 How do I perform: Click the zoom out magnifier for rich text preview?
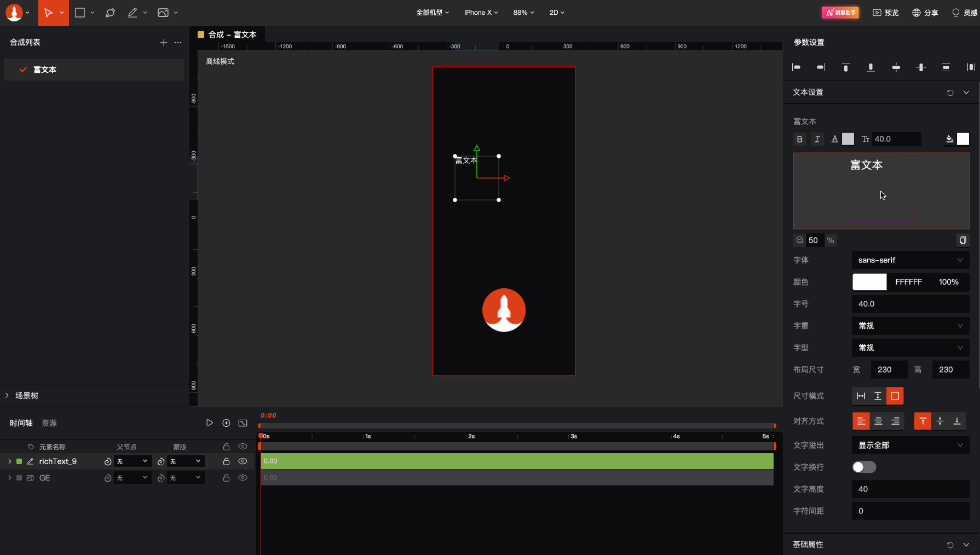pyautogui.click(x=800, y=241)
